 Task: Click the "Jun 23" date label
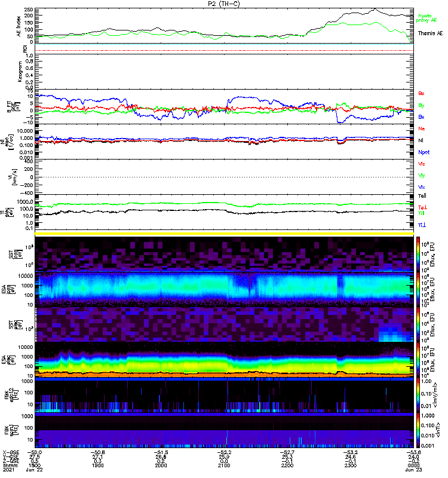[x=413, y=470]
